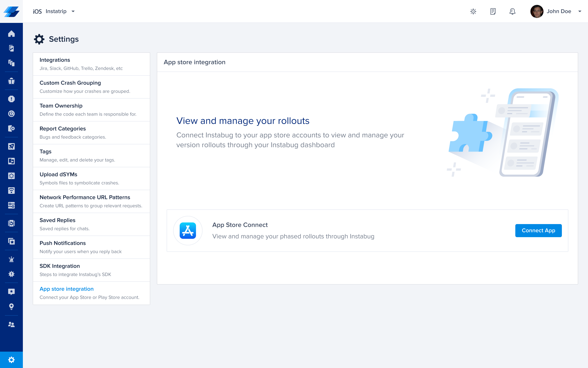
Task: Open the team members sidebar icon
Action: (x=11, y=324)
